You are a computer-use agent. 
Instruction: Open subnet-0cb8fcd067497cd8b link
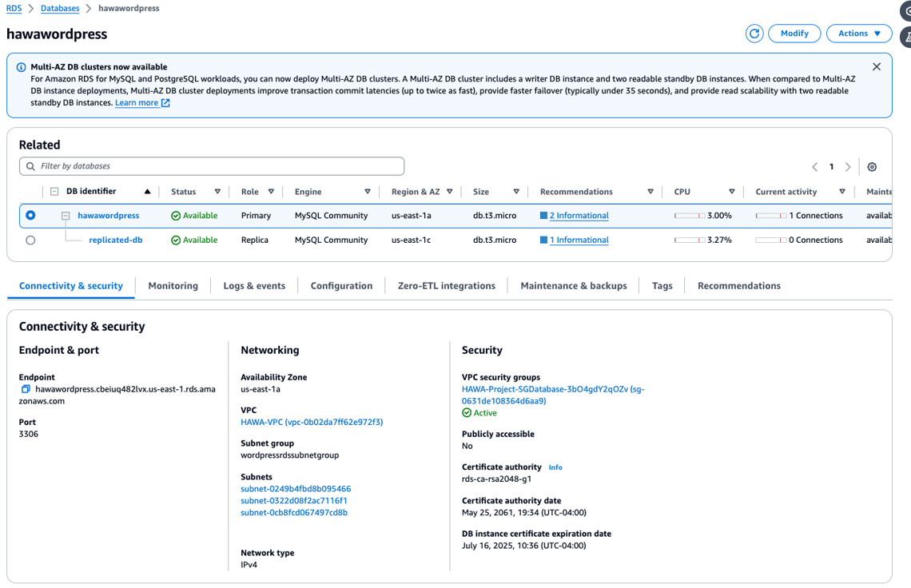tap(294, 512)
